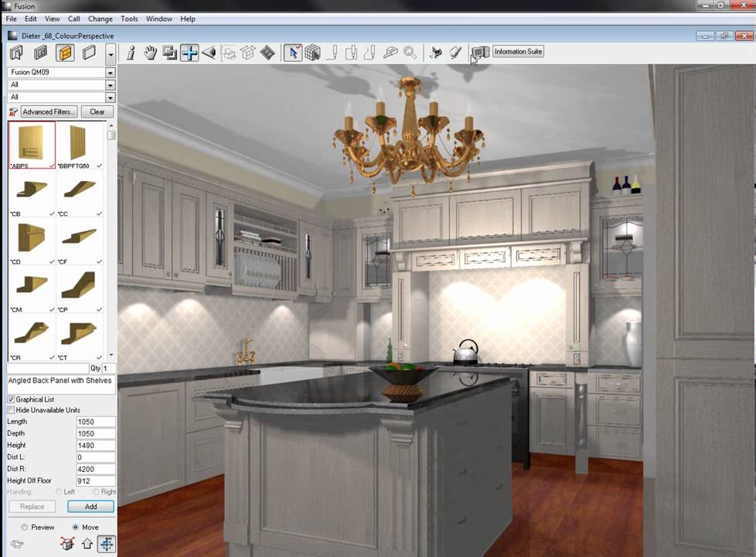Click the dual monitor icon
The image size is (756, 557).
[480, 52]
